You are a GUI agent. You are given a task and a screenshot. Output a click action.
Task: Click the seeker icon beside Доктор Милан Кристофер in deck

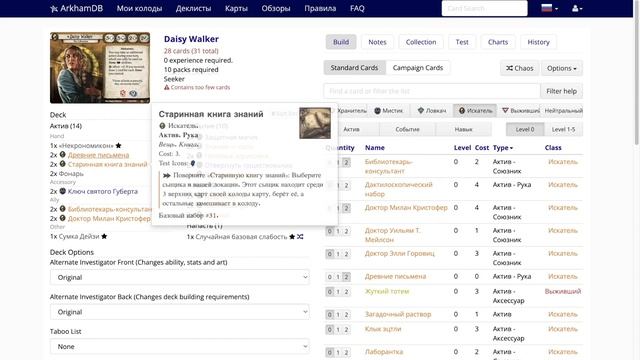pyautogui.click(x=62, y=218)
